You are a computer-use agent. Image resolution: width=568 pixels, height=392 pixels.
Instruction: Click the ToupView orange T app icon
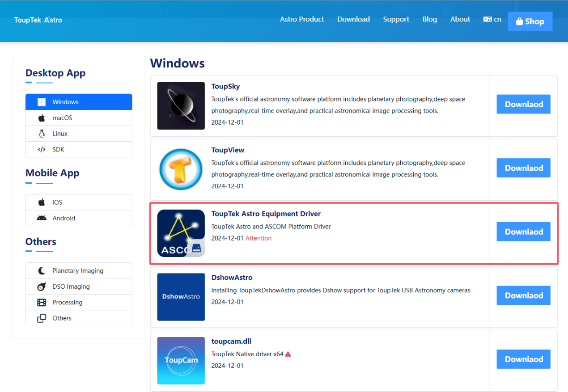click(x=181, y=169)
